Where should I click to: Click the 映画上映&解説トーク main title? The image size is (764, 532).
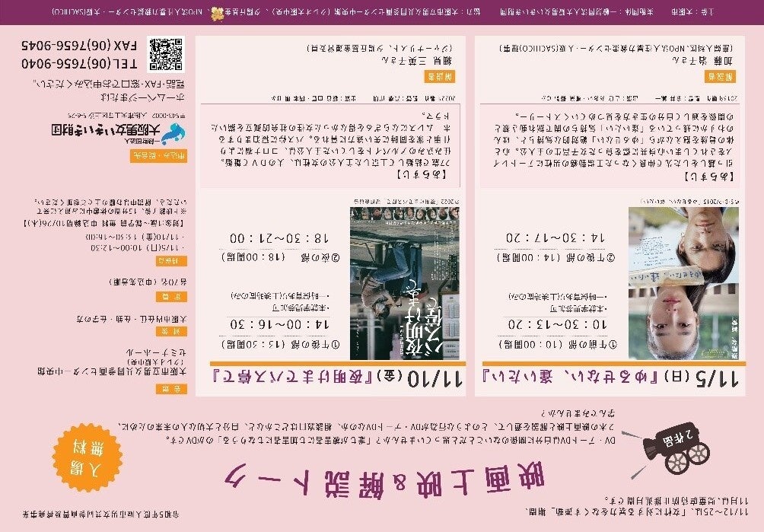pos(385,480)
